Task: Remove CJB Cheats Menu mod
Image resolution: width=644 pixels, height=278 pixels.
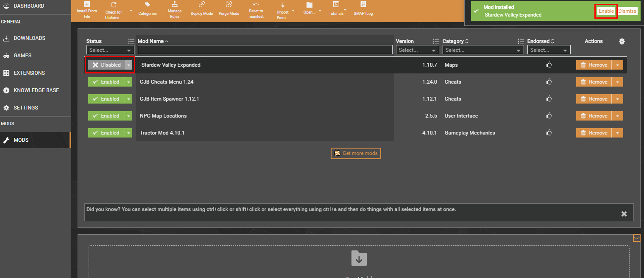Action: [594, 82]
